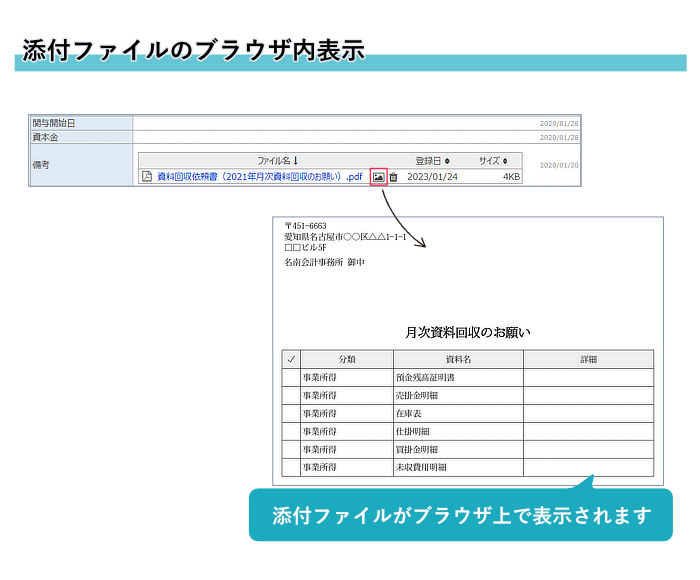Click the 詳細 cell for 仕掛明細 row
The height and width of the screenshot is (580, 700).
point(588,431)
